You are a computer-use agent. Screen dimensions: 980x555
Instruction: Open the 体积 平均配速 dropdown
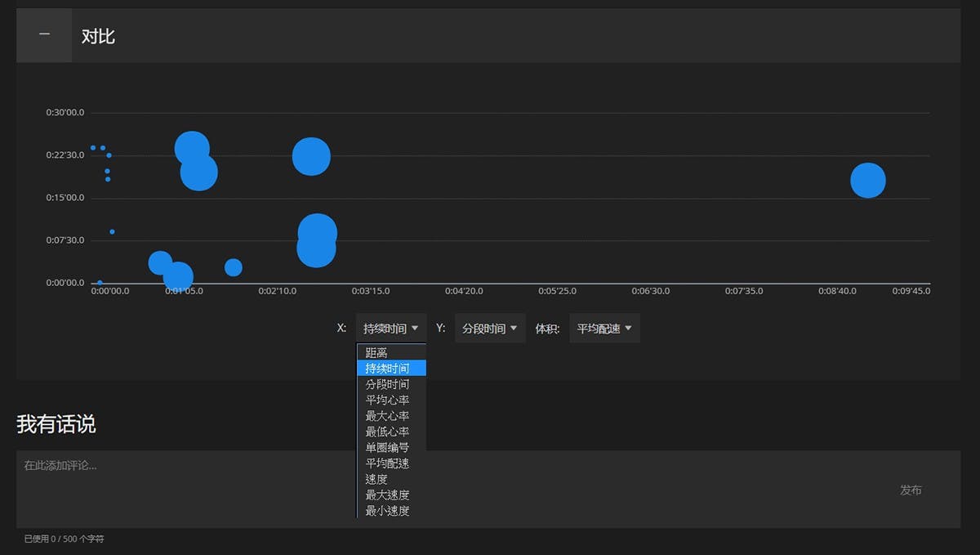click(604, 329)
